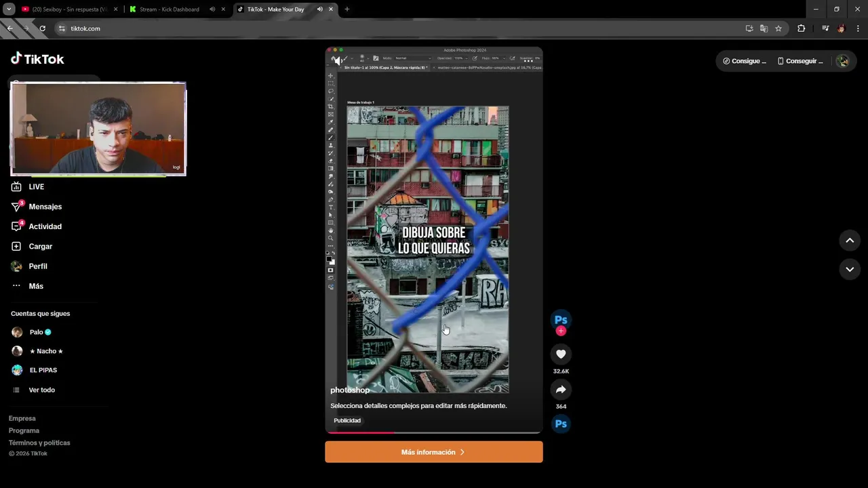
Task: Open the site information icon
Action: coord(62,28)
